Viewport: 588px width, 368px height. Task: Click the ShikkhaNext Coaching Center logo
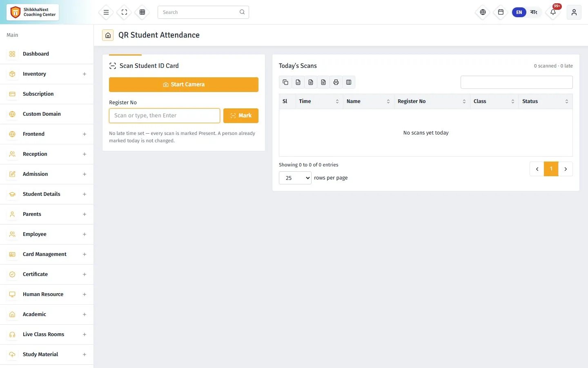tap(33, 12)
